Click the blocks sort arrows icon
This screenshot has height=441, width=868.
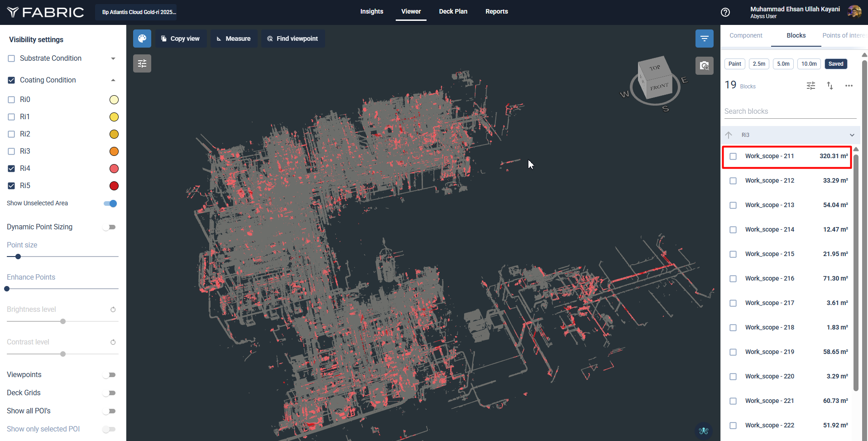(830, 86)
